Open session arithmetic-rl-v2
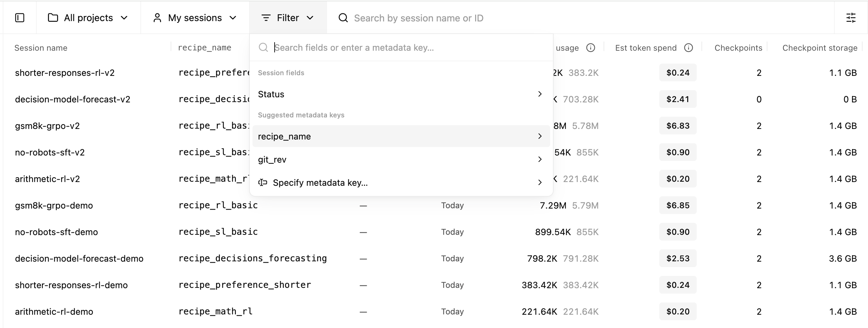The height and width of the screenshot is (328, 868). click(47, 179)
